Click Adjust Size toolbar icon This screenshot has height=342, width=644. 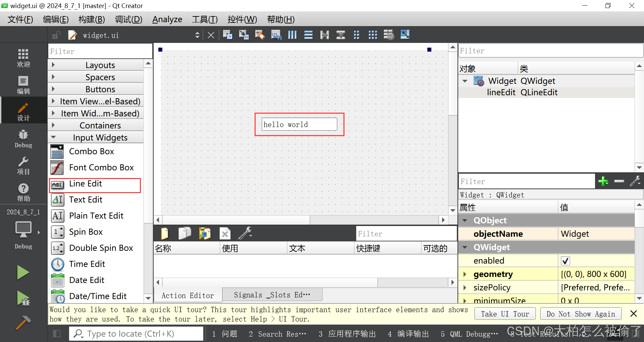click(405, 35)
